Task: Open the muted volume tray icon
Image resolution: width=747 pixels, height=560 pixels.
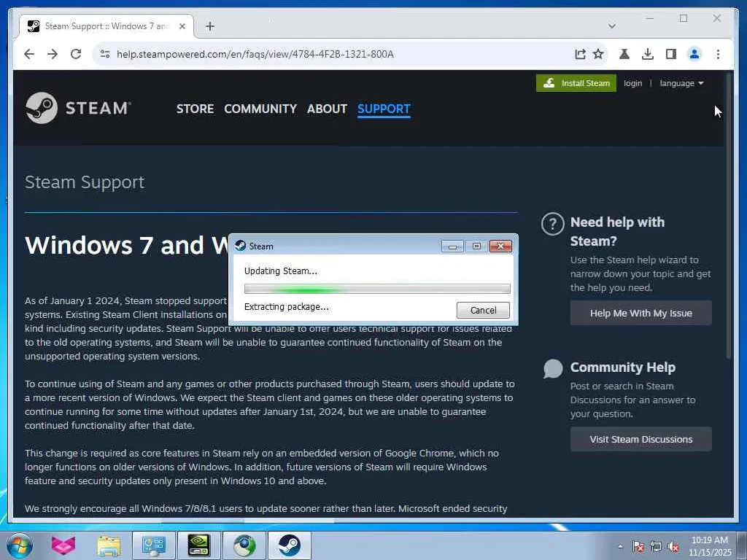Action: tap(673, 547)
